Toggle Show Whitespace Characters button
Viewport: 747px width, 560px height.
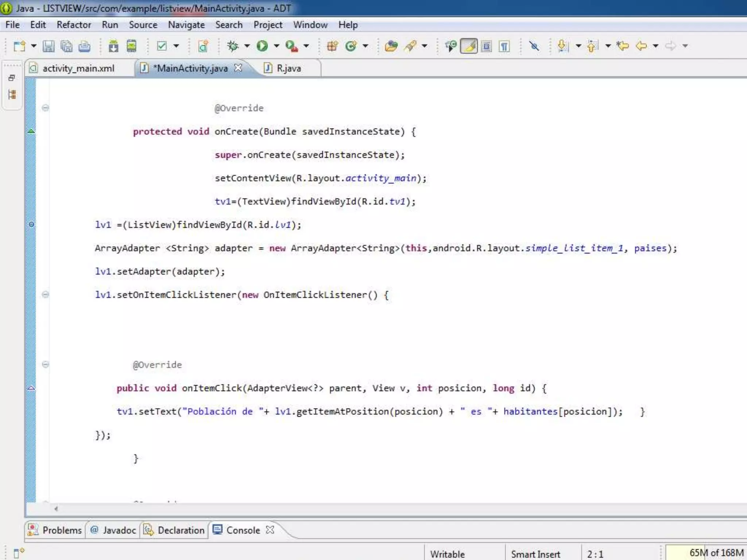[x=504, y=46]
